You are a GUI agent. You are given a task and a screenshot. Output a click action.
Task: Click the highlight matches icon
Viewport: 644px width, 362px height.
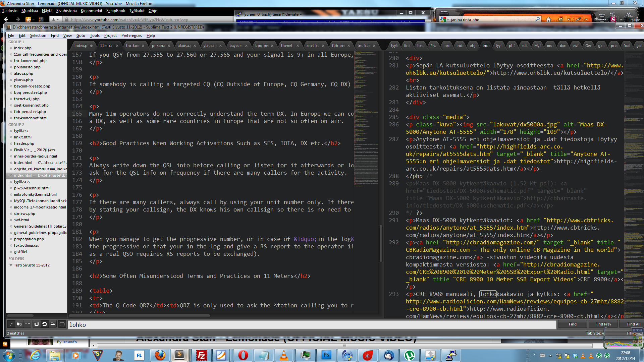[x=62, y=324]
